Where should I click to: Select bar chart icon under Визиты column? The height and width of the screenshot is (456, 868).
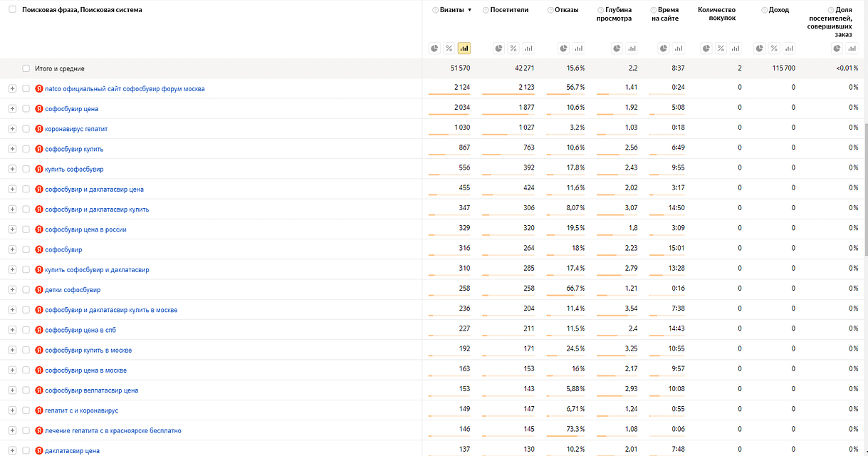464,48
